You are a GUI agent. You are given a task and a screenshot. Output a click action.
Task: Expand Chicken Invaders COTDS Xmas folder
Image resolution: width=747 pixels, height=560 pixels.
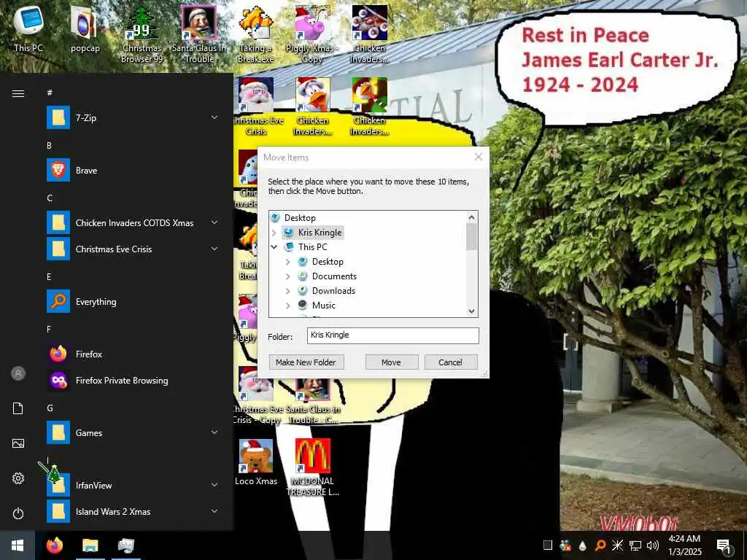click(x=215, y=222)
